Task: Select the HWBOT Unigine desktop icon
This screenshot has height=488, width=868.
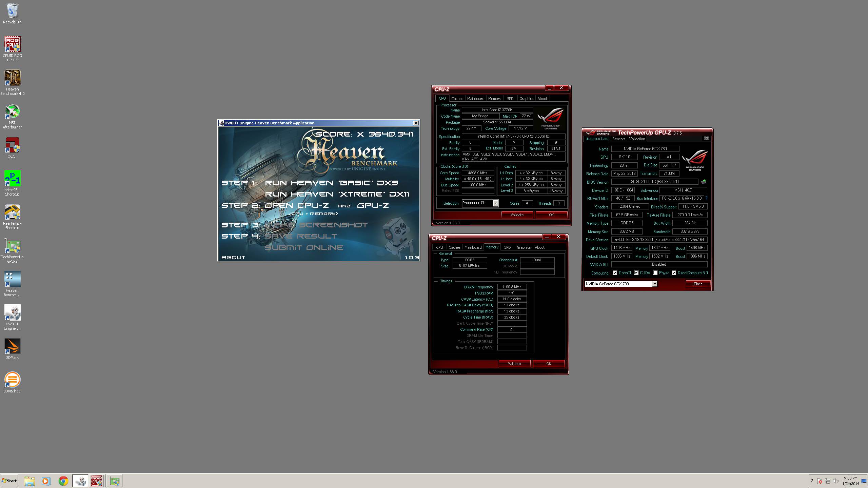Action: pos(12,317)
